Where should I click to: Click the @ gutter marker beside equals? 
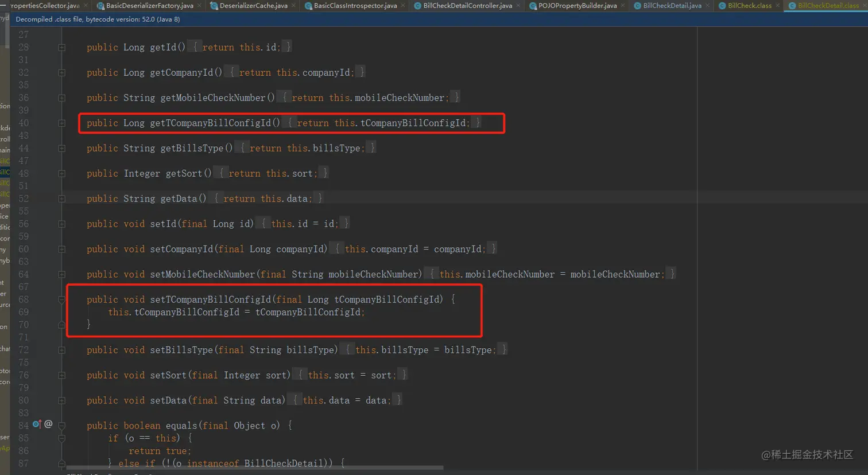click(48, 425)
